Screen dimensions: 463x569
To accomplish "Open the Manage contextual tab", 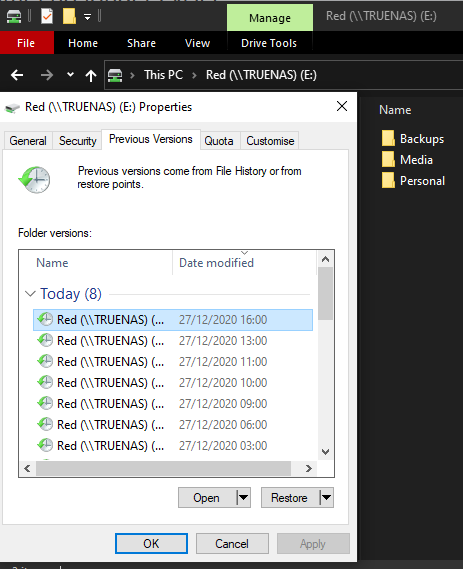I will (270, 18).
